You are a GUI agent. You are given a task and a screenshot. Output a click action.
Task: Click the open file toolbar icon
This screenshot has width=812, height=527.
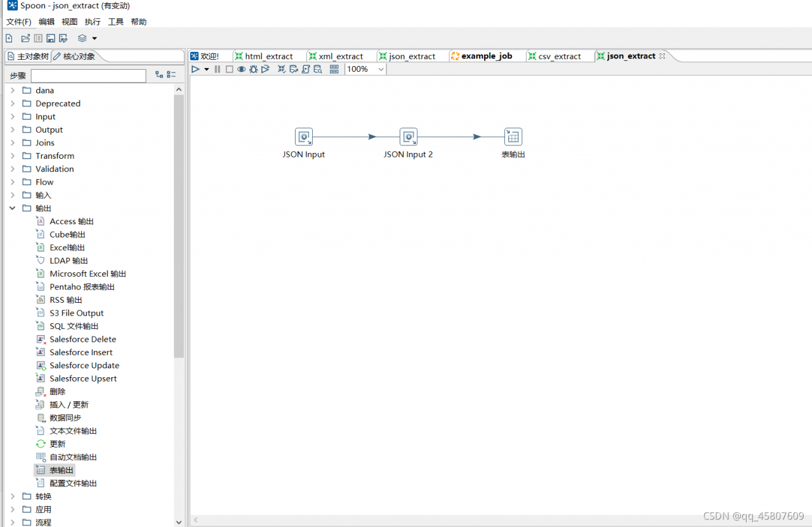25,39
